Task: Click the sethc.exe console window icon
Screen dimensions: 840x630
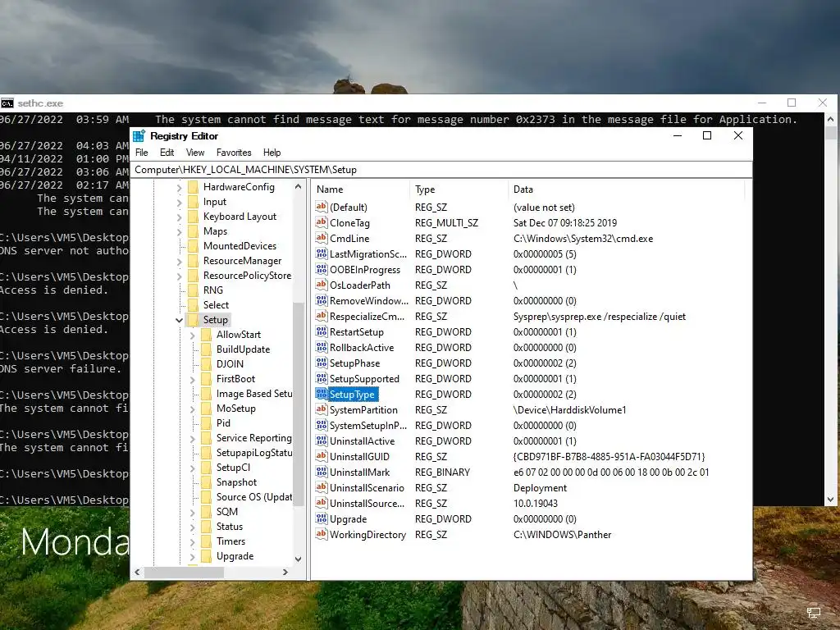Action: pyautogui.click(x=7, y=103)
